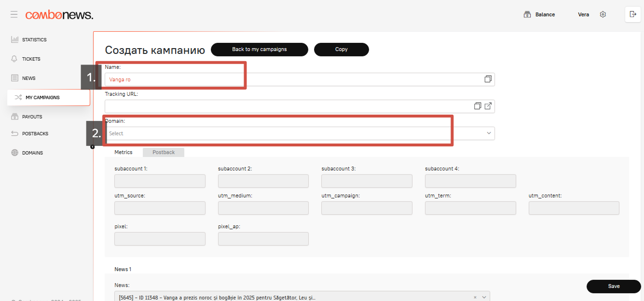
Task: Copy the Name field value icon
Action: (x=488, y=79)
